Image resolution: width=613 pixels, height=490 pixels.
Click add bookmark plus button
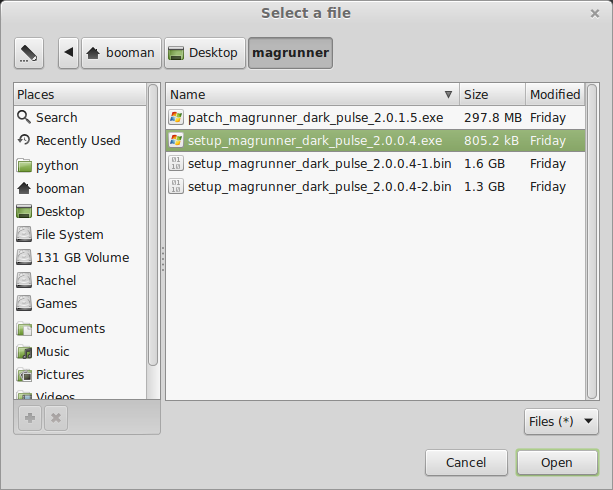(x=30, y=418)
